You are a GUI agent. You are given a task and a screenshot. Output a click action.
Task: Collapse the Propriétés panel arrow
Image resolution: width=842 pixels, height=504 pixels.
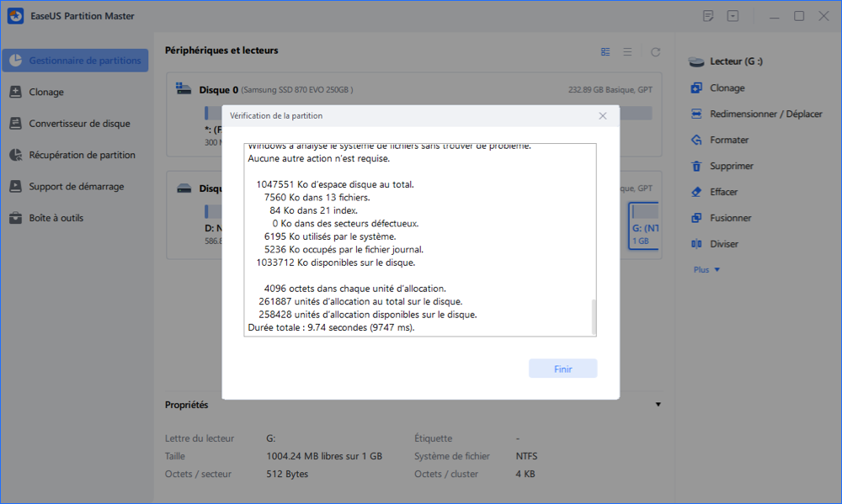tap(658, 405)
